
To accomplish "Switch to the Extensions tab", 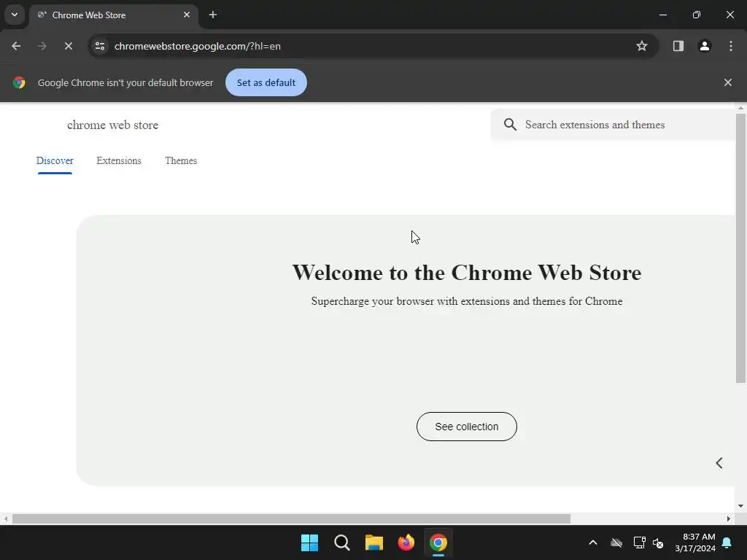I will pos(119,161).
